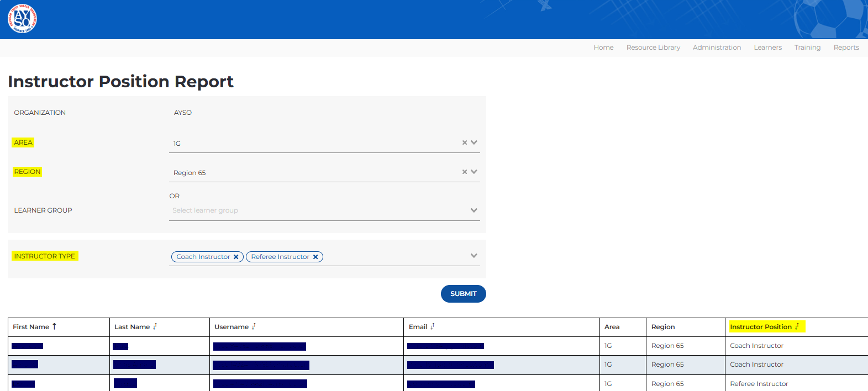The image size is (868, 391).
Task: Sort table by Last Name icon
Action: click(x=155, y=326)
